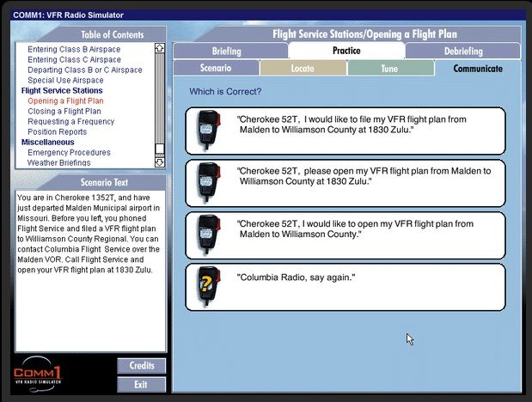Screen dimensions: 532x402
Task: Click the Exit button
Action: coord(142,384)
